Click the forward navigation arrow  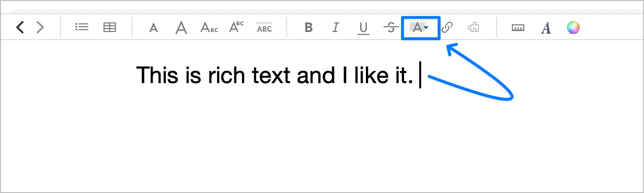tap(40, 28)
